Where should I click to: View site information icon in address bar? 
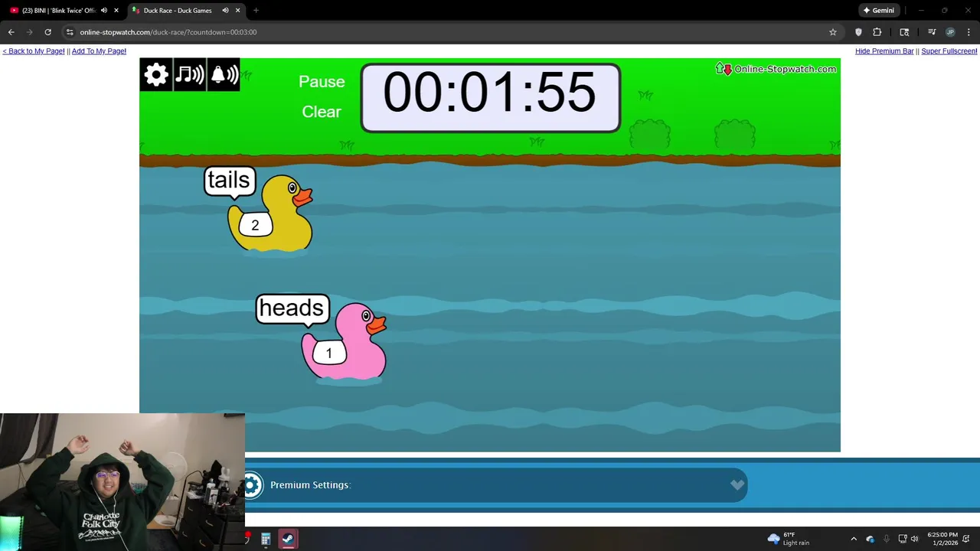point(70,32)
